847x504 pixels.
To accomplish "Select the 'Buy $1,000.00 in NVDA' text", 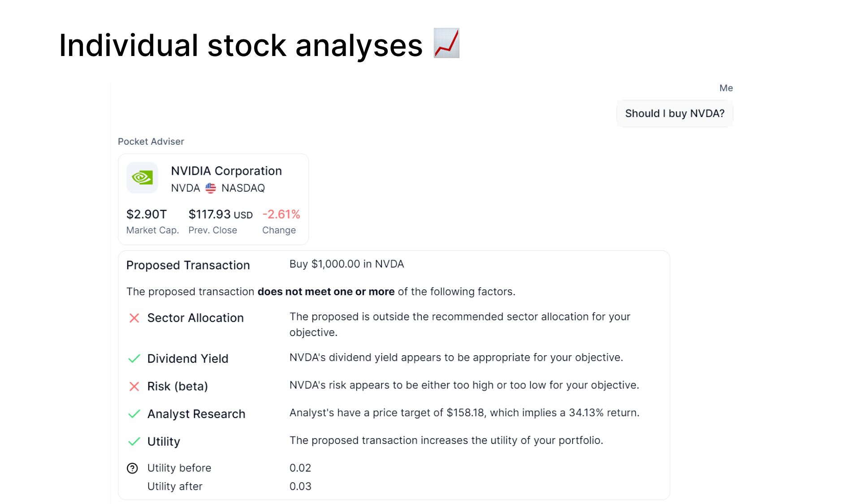I will point(346,264).
